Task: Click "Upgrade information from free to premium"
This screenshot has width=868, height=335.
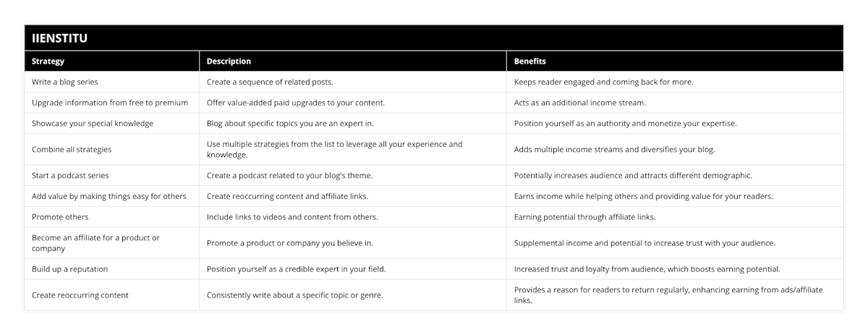Action: 110,103
